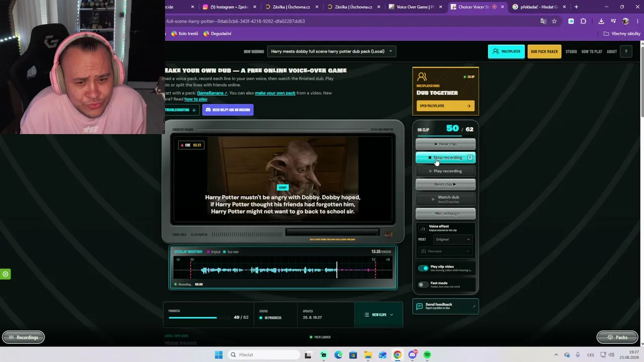Click the Hear clip button
This screenshot has width=644, height=362.
pyautogui.click(x=445, y=144)
